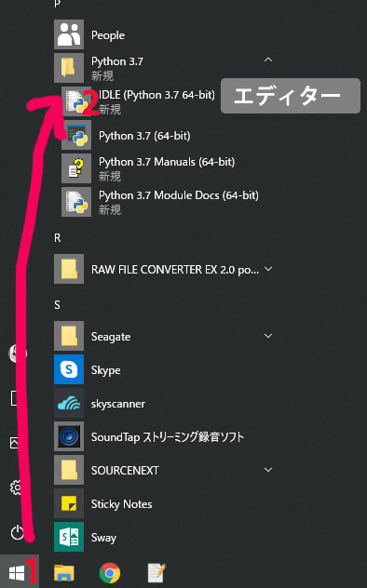Click "RAW FILE CONVERTER EX 2.0 po..." text

pyautogui.click(x=175, y=270)
